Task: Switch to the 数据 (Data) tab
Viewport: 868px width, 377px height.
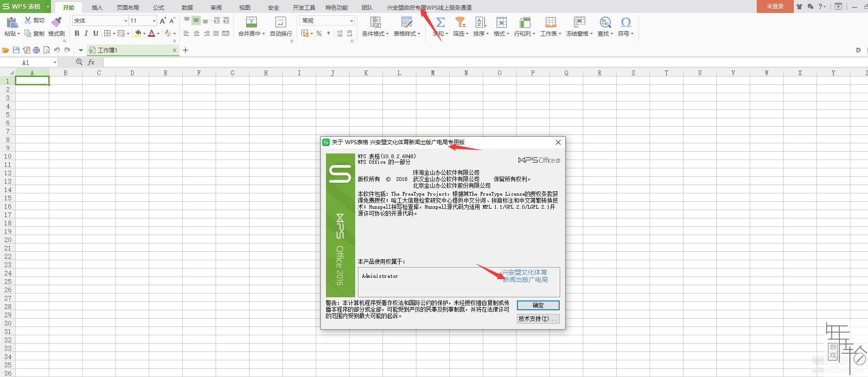Action: pos(187,7)
